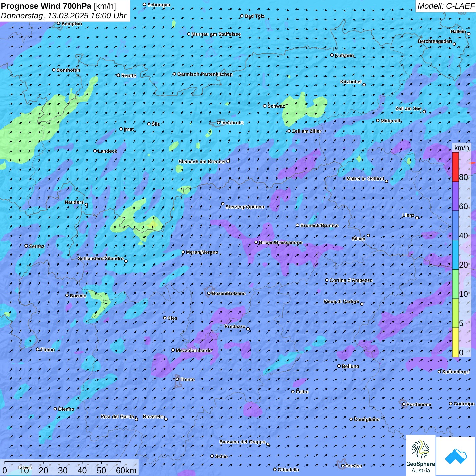Click the red 80 km/h legend swatch
This screenshot has height=476, width=476.
coord(455,167)
